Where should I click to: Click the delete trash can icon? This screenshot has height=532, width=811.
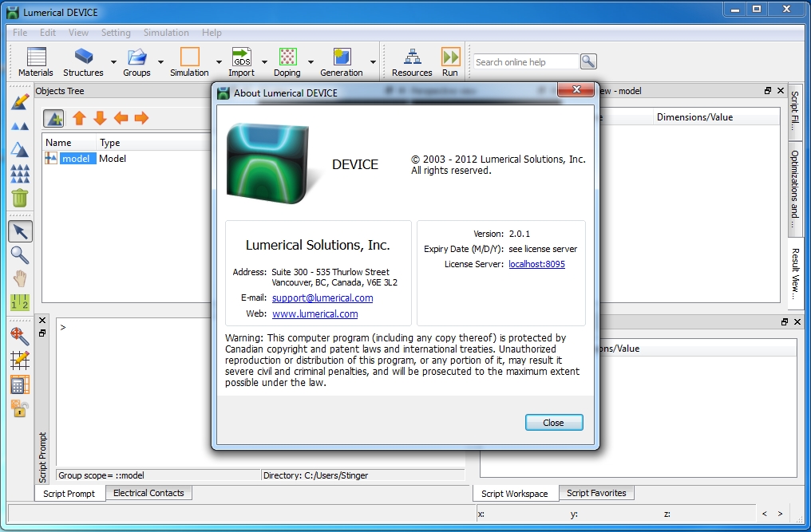(x=20, y=198)
